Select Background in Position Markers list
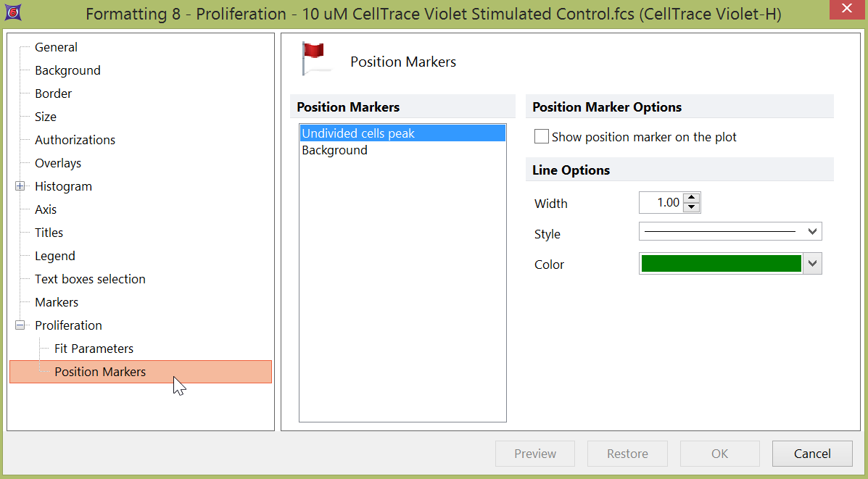Viewport: 868px width, 479px height. (334, 150)
